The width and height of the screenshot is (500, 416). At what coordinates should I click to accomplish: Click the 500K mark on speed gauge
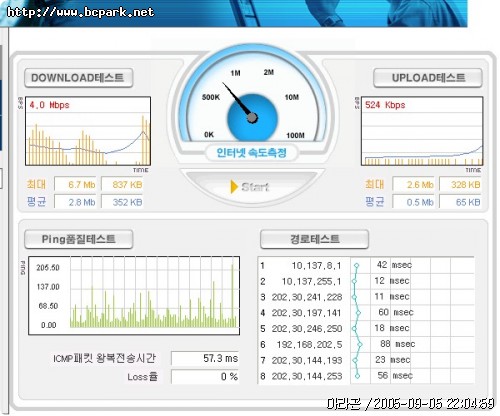click(211, 97)
